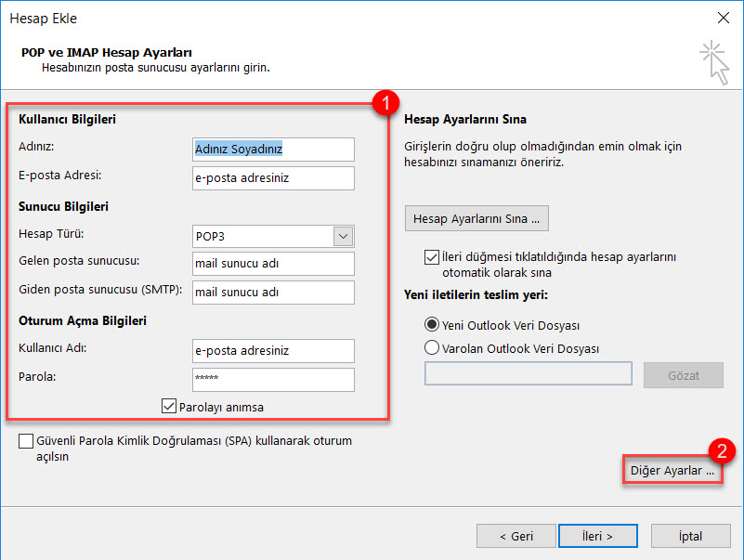The width and height of the screenshot is (744, 560).
Task: Close the Hesap Ekle dialog
Action: (x=724, y=18)
